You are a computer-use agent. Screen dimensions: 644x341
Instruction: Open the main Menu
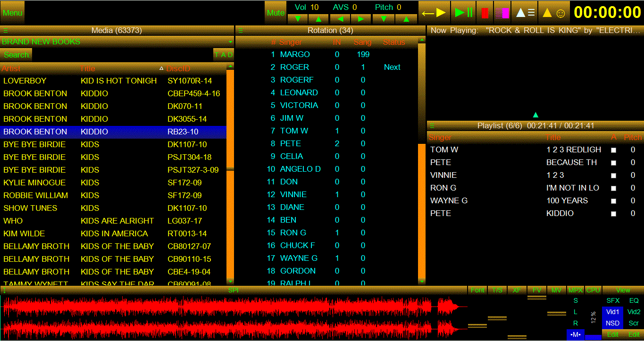point(12,13)
